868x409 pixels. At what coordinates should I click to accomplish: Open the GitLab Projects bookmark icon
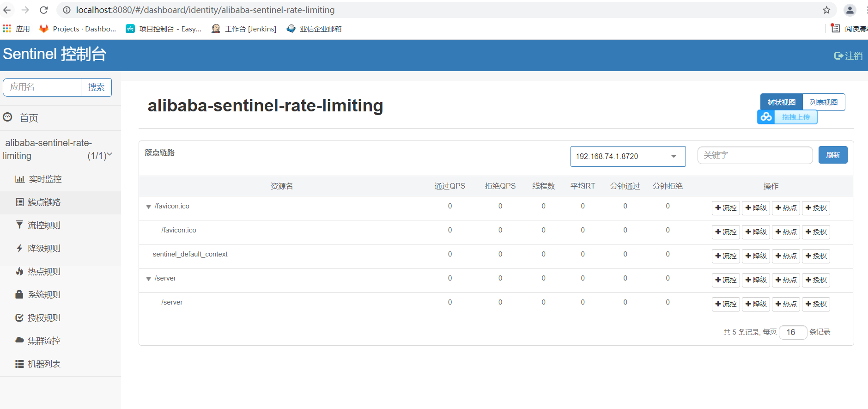[44, 29]
